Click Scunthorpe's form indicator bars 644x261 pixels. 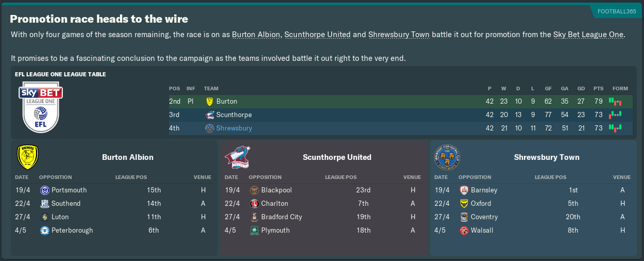(x=615, y=115)
